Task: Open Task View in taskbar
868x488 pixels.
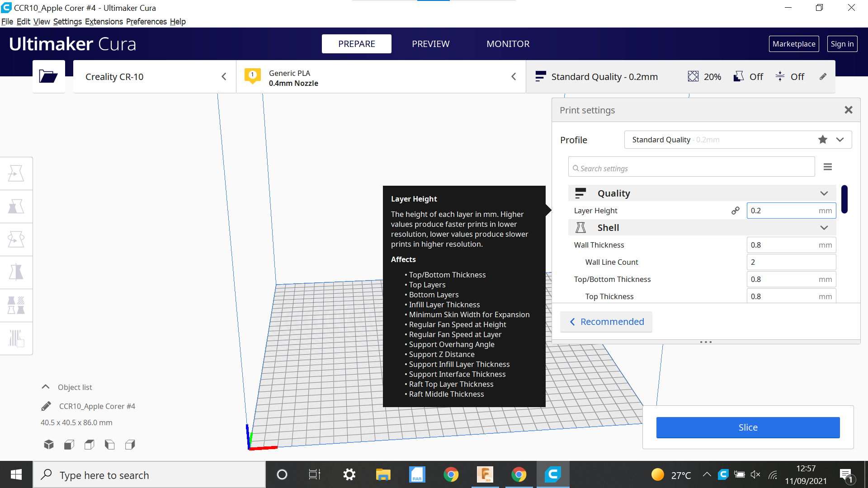Action: 315,474
